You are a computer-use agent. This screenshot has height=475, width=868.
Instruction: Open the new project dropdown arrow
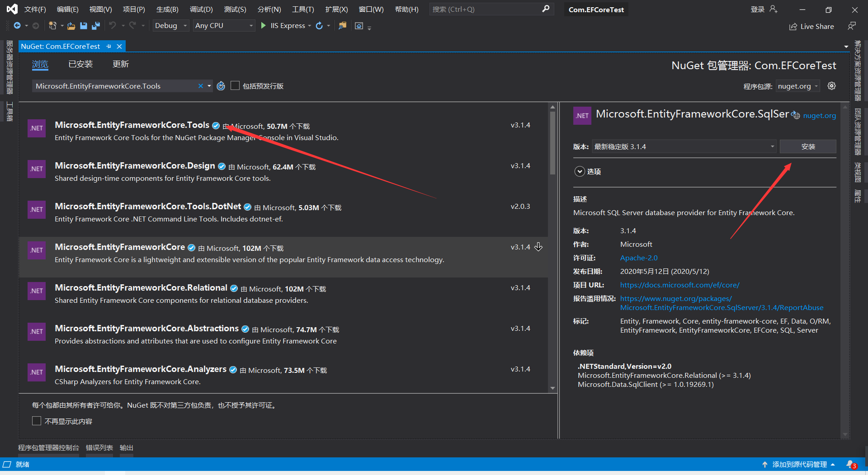(x=62, y=26)
